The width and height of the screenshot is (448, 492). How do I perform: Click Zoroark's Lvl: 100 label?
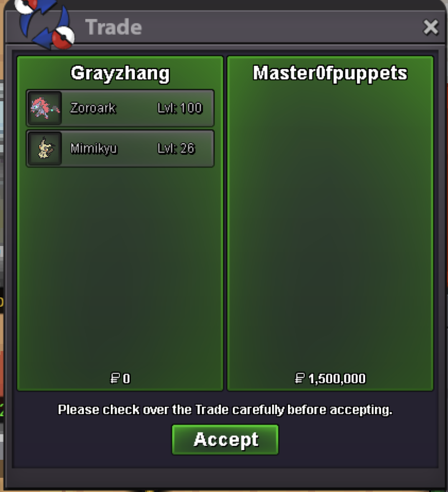(x=180, y=108)
